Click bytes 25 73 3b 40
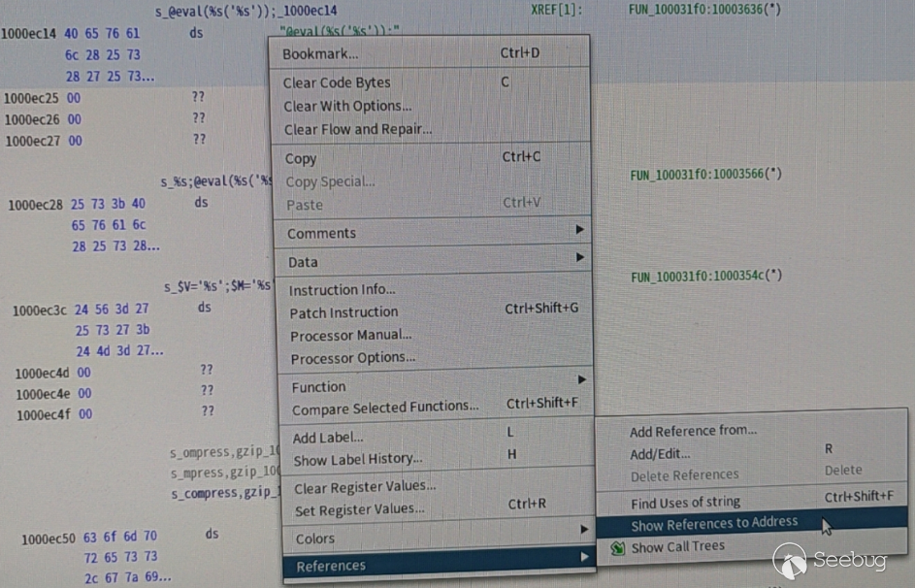The width and height of the screenshot is (915, 588). point(108,204)
